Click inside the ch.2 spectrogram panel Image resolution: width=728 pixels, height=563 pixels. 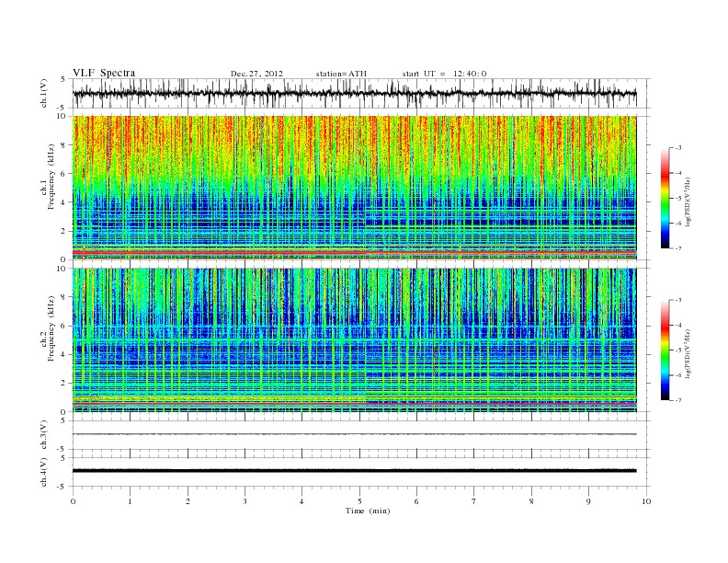(354, 340)
